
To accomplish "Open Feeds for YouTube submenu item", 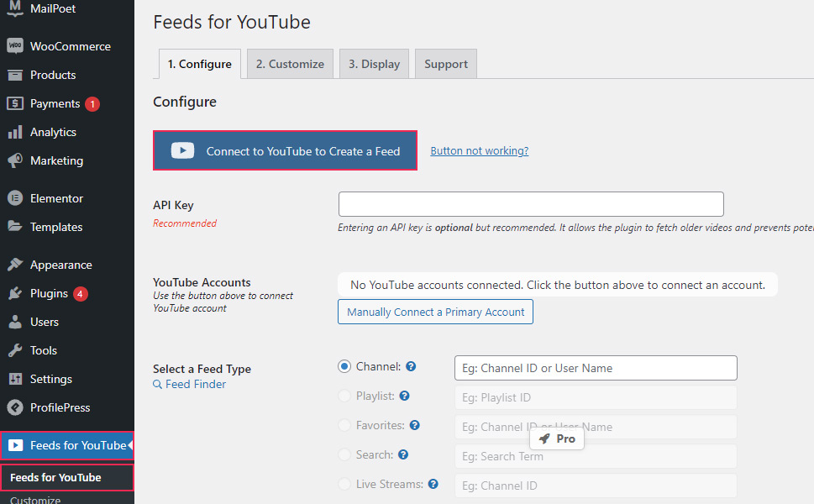I will (67, 477).
